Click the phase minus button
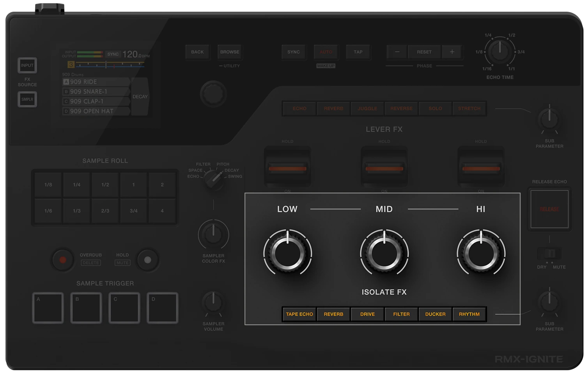The height and width of the screenshot is (379, 588). 397,52
